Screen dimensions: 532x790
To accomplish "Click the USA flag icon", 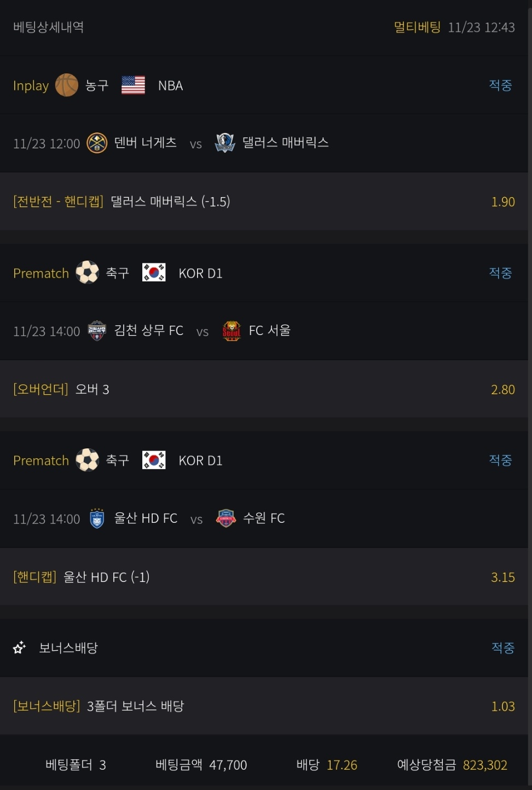I will 133,85.
